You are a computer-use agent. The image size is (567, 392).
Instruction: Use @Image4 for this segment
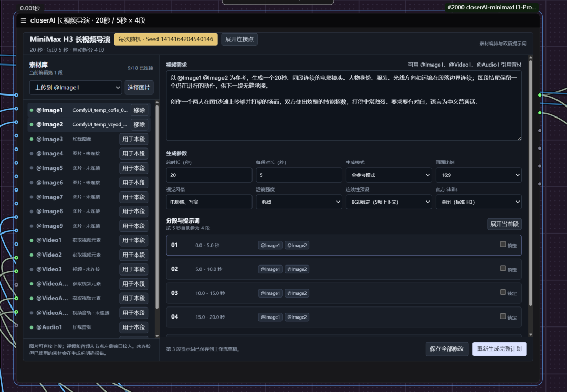(133, 154)
